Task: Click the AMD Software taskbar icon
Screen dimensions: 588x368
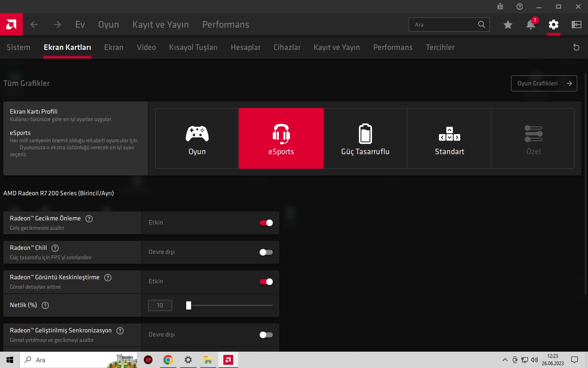Action: (x=228, y=360)
